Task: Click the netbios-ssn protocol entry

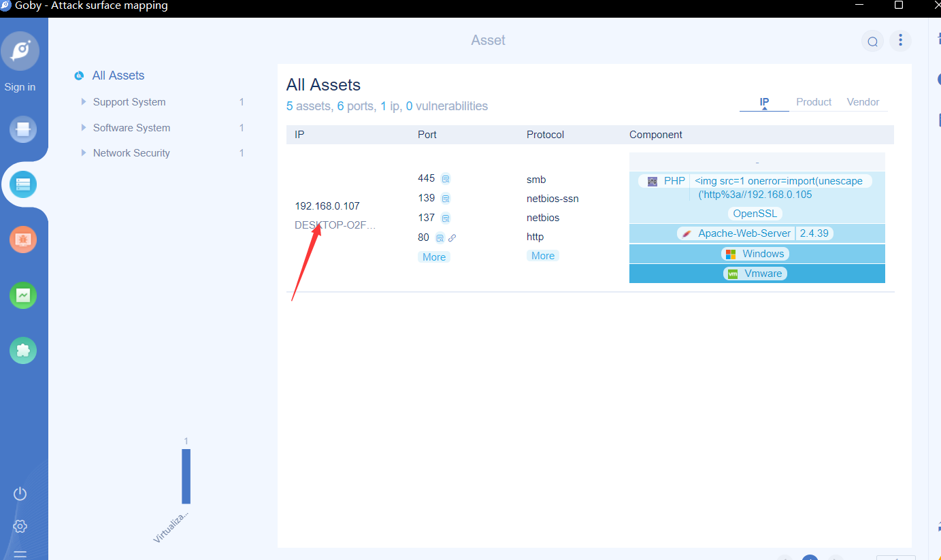Action: coord(552,199)
